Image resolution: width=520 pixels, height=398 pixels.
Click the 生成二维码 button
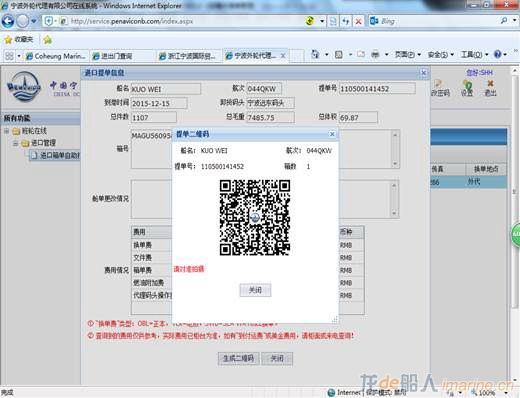coord(238,359)
